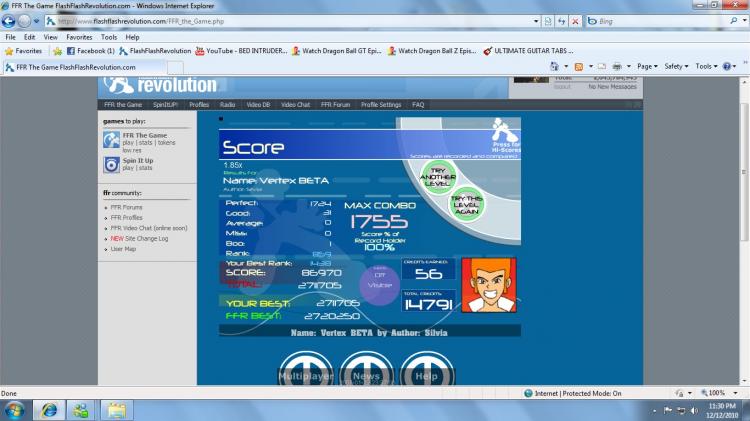Image resolution: width=750 pixels, height=421 pixels.
Task: Open Watch Dragon Ball Z favorite
Action: [x=432, y=51]
